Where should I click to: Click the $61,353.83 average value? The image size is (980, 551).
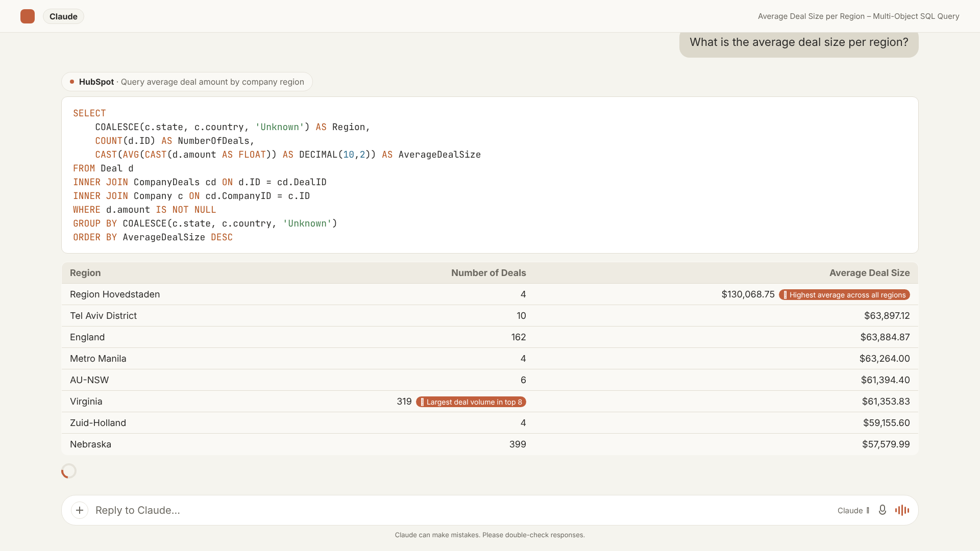tap(886, 402)
